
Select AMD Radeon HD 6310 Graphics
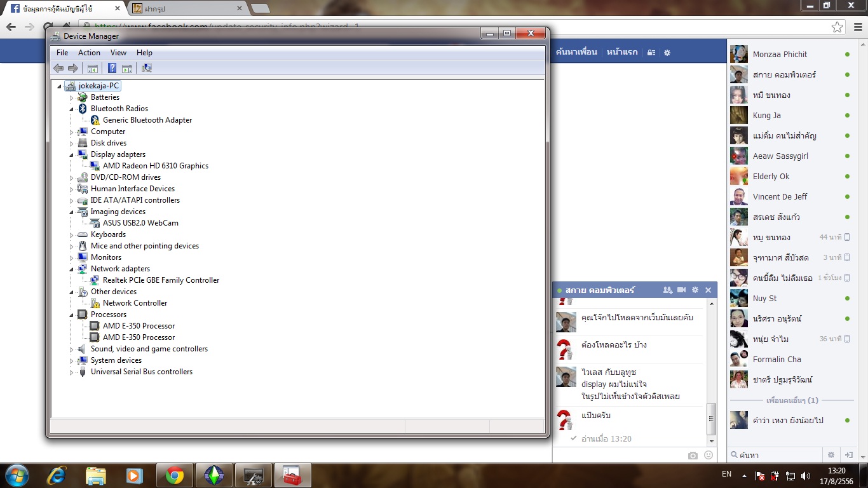coord(156,166)
